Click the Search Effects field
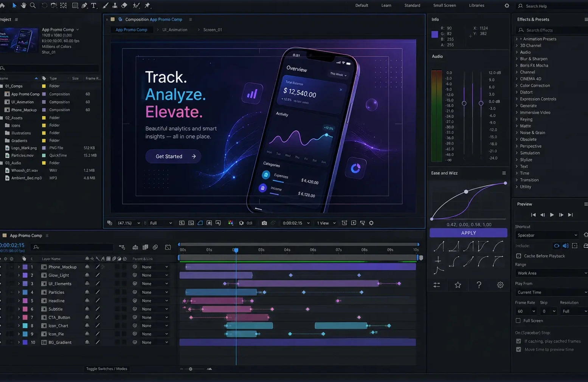Screen dimensions: 588x382 tap(552, 30)
